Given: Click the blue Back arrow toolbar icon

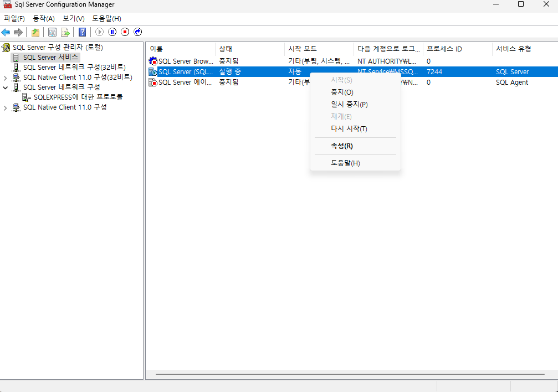Looking at the screenshot, I should (6, 32).
